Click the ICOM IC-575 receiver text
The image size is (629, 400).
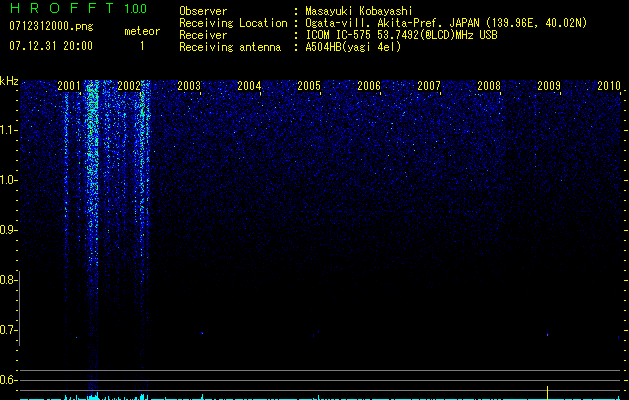401,35
